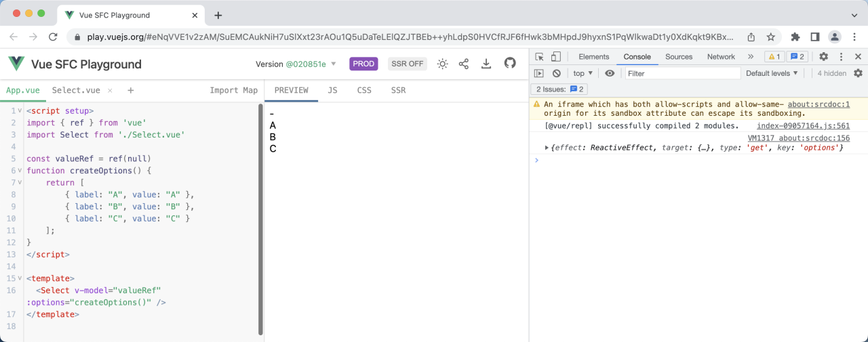
Task: Open DevTools settings gear icon
Action: tap(823, 57)
